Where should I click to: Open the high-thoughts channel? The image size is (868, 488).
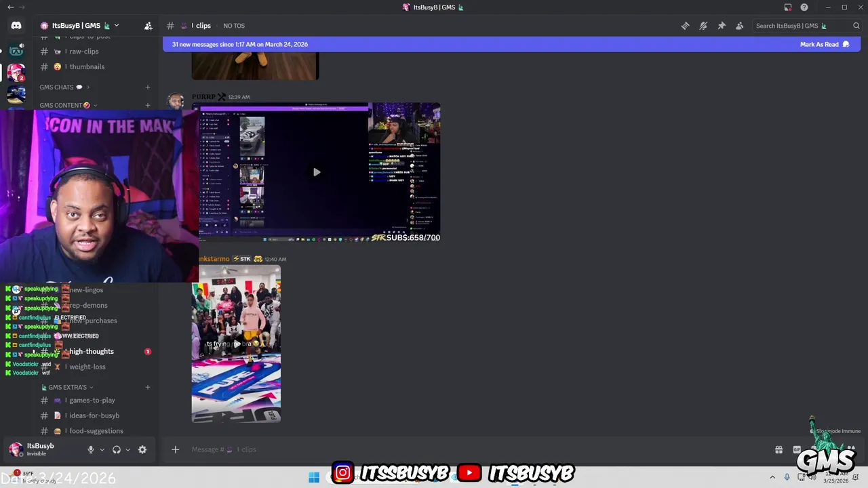click(92, 351)
